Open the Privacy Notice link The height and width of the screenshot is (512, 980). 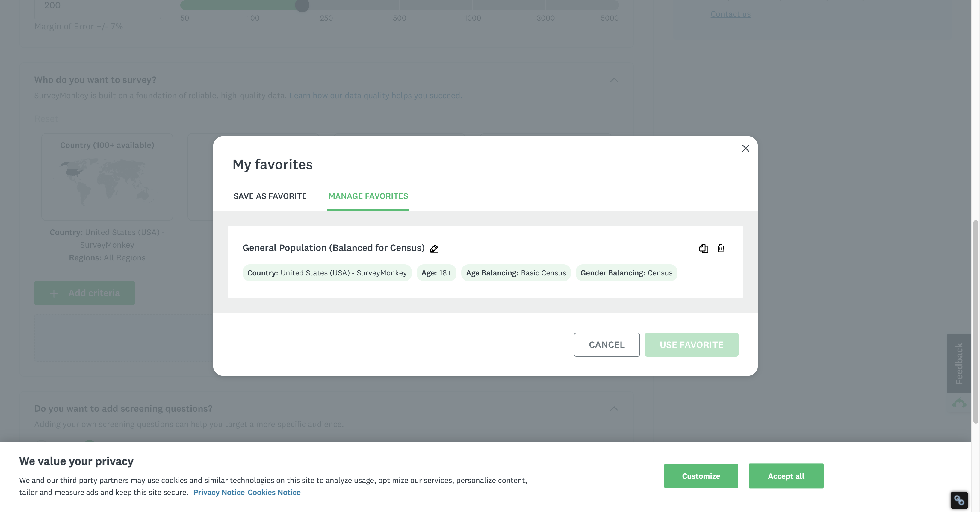pos(219,492)
